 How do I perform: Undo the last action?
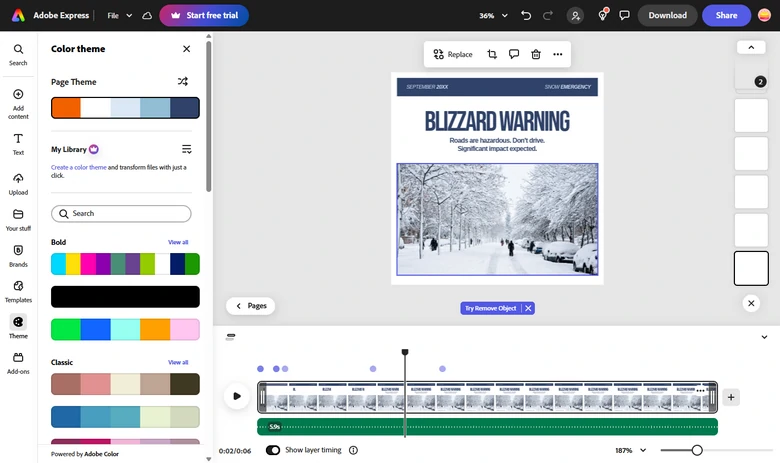(x=526, y=15)
